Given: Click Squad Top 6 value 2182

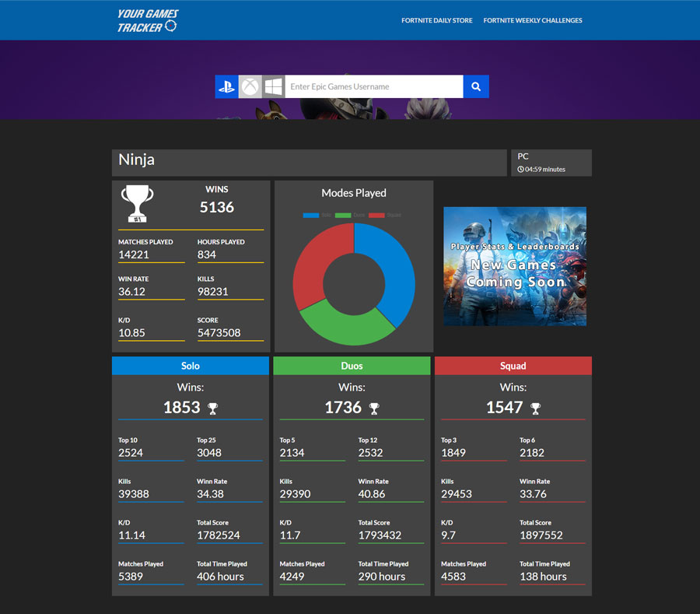Looking at the screenshot, I should tap(532, 453).
